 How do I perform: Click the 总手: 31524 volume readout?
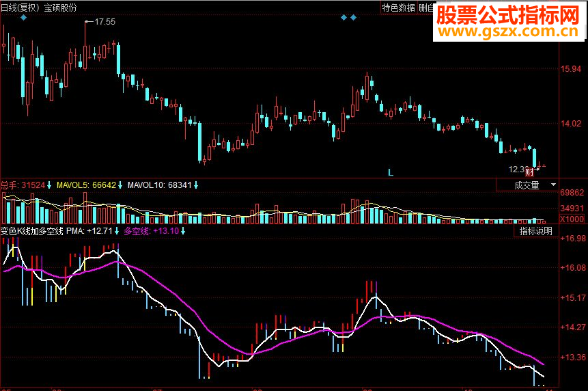point(23,185)
